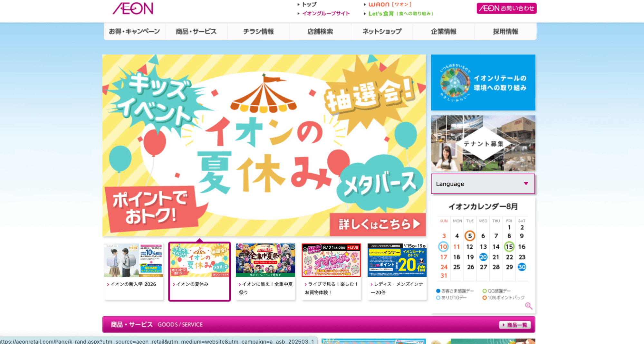Open the テナント募集 banner
The width and height of the screenshot is (644, 344).
point(483,143)
